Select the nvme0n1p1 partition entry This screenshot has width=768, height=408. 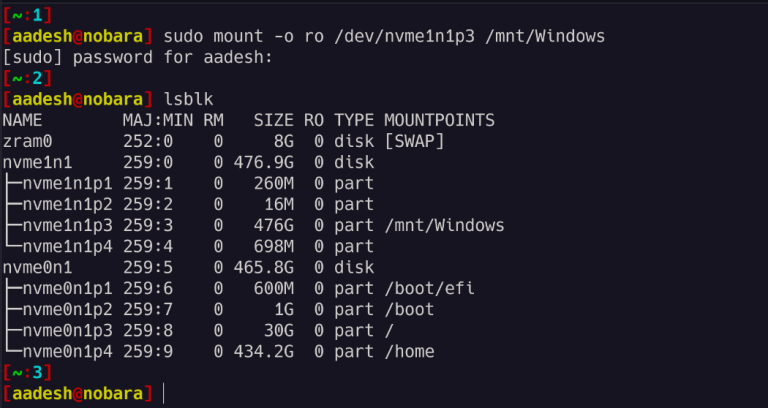pos(68,288)
